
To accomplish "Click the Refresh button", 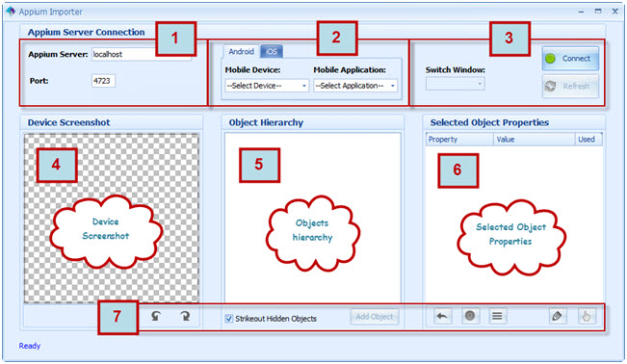I will (570, 86).
